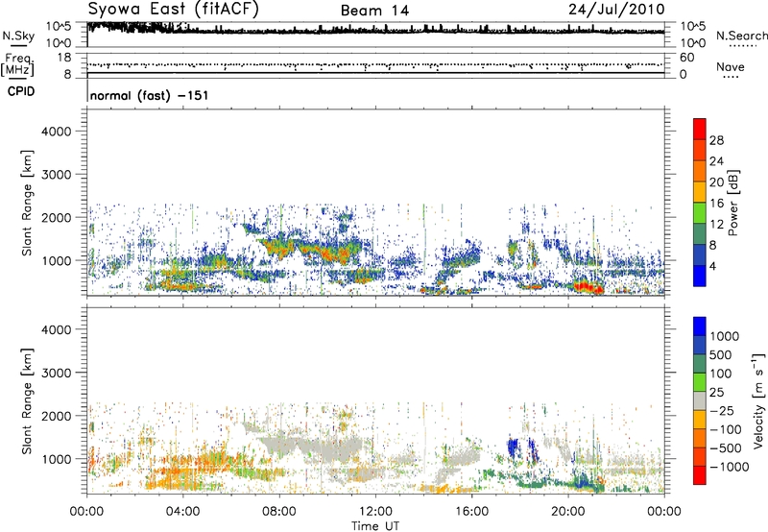Click the '4000' tick on the velocity panel

(57, 329)
